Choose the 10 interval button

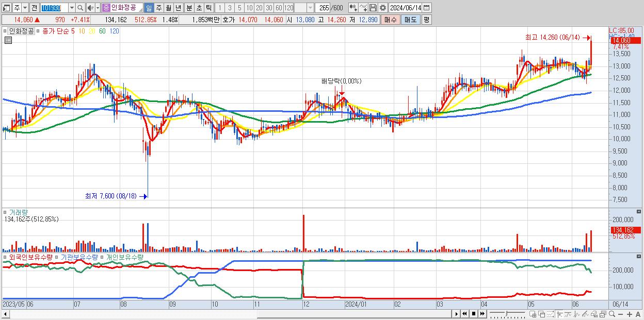tap(249, 8)
